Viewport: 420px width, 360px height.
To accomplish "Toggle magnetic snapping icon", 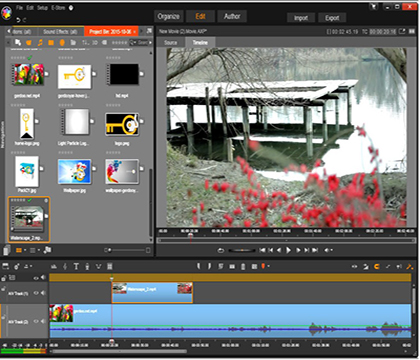I will coord(377,266).
